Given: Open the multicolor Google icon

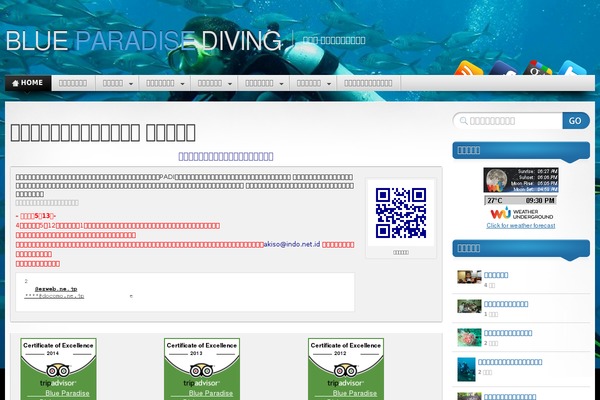Looking at the screenshot, I should (x=537, y=68).
